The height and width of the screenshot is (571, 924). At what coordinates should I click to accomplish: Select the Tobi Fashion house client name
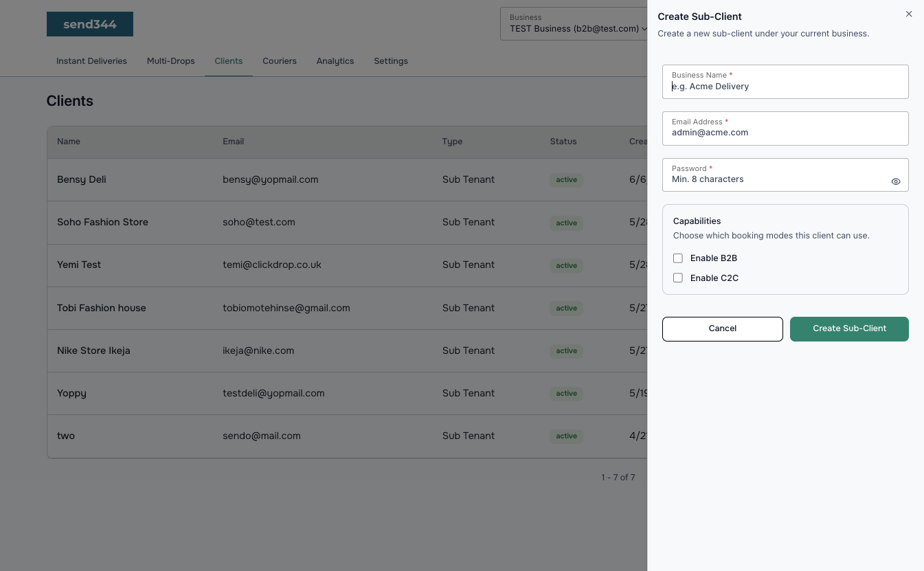102,308
